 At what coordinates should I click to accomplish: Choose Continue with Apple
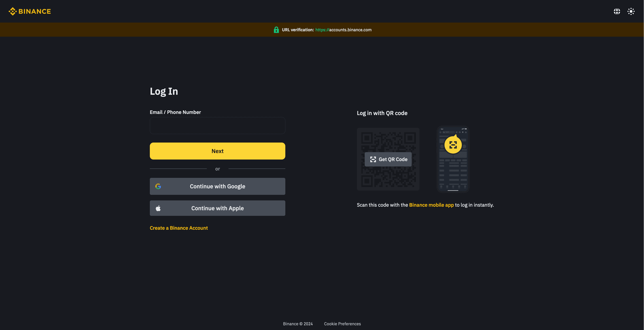click(x=217, y=208)
